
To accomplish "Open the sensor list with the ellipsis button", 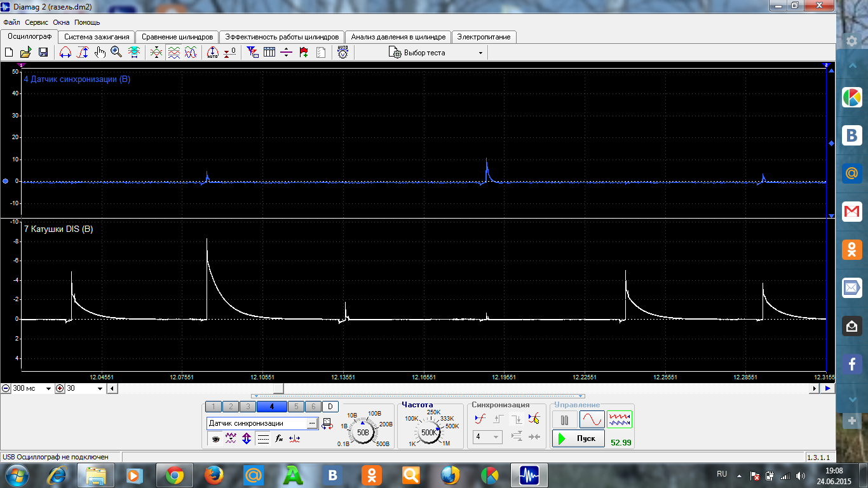I will (x=312, y=423).
